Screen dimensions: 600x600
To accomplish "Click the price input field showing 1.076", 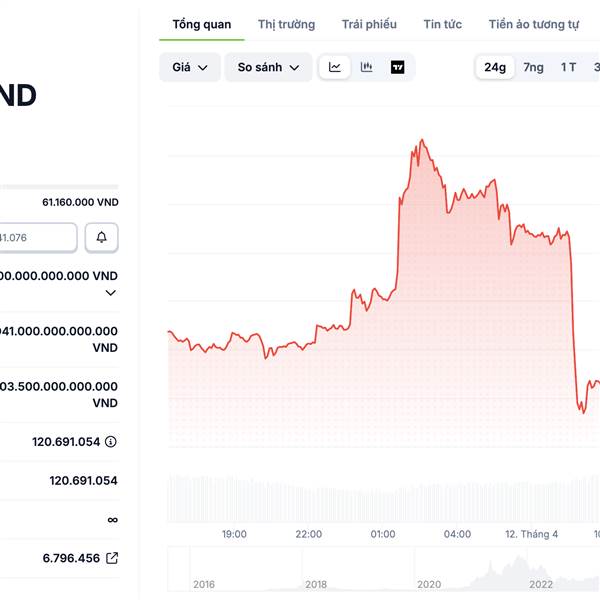I will (x=38, y=237).
